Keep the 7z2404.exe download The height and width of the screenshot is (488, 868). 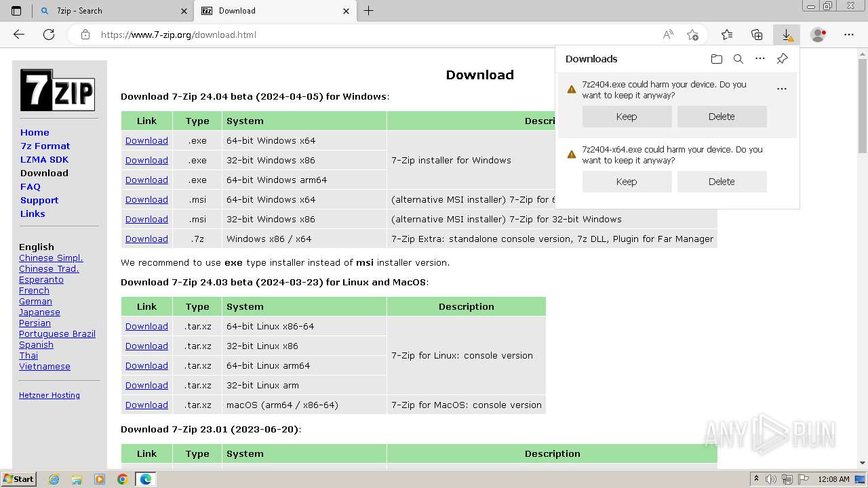click(x=627, y=117)
